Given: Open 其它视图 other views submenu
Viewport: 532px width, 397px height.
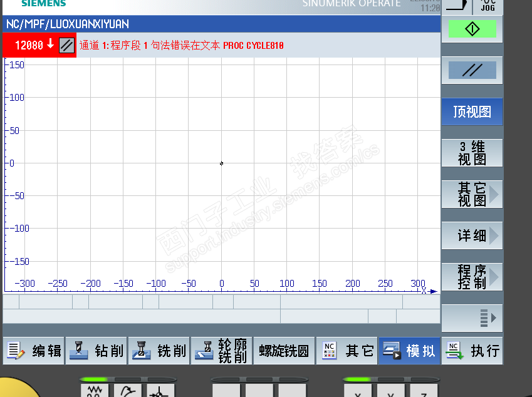Looking at the screenshot, I should 472,194.
